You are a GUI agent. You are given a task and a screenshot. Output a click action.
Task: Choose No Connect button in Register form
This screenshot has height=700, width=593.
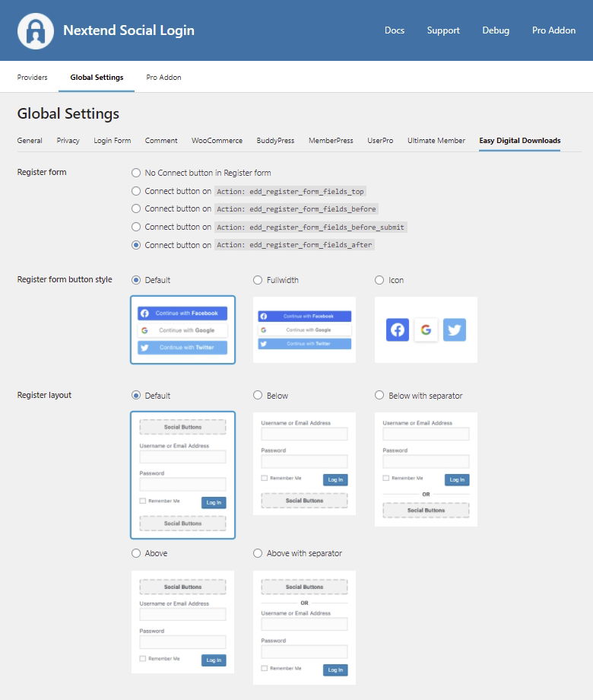(136, 173)
